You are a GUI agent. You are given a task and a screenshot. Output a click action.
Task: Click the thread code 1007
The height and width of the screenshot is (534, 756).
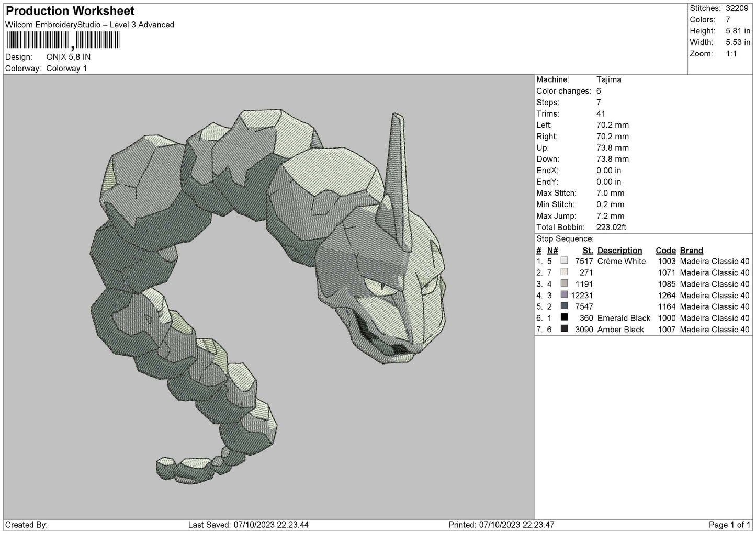pos(667,330)
